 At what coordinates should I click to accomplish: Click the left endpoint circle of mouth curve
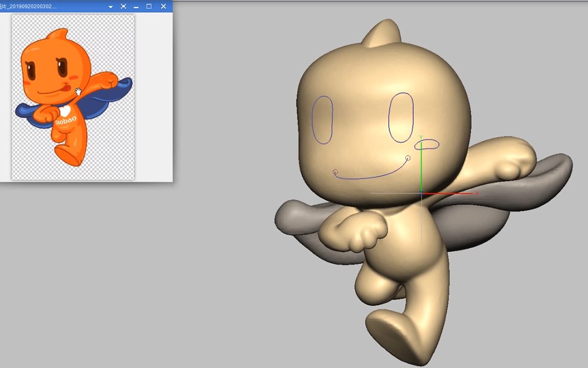coord(335,172)
